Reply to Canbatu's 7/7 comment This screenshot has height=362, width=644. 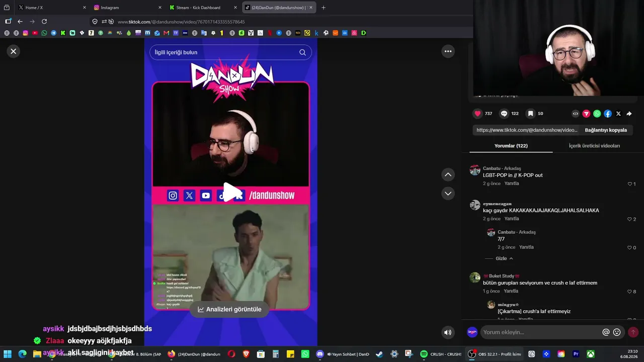point(526,247)
